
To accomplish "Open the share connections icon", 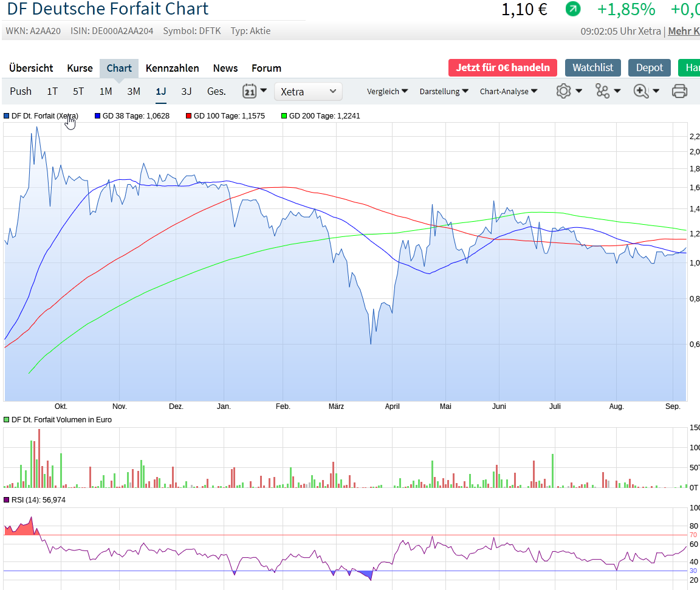I will click(x=602, y=91).
